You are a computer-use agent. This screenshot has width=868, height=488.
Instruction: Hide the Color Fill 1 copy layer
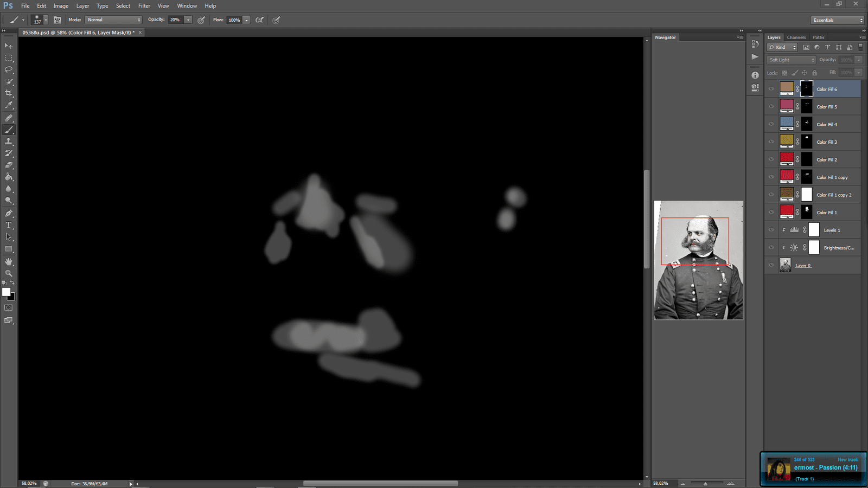(771, 177)
